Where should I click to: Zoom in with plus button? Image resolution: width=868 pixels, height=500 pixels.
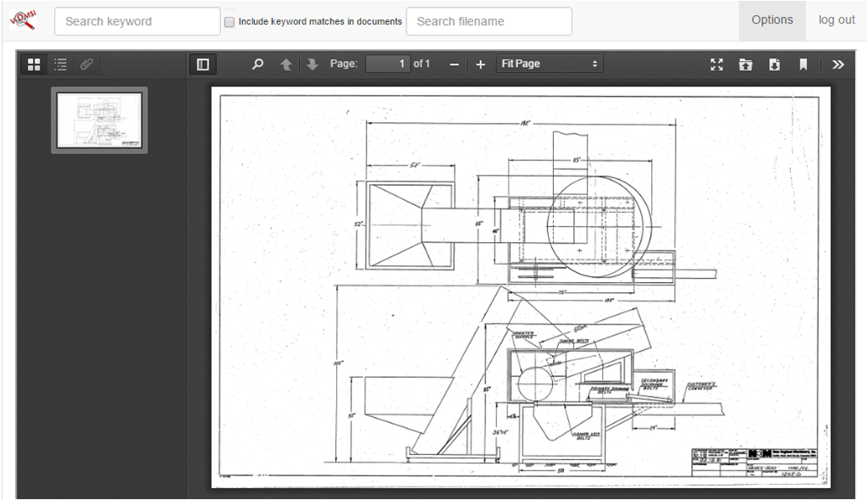coord(480,64)
